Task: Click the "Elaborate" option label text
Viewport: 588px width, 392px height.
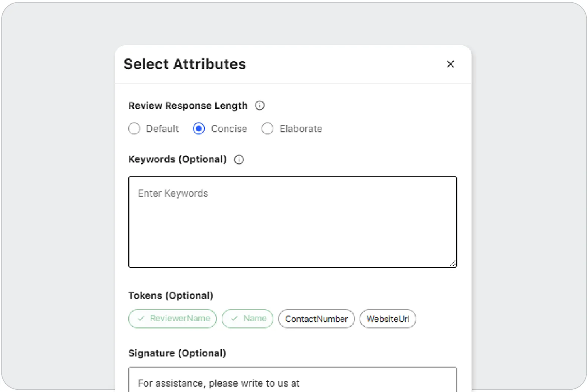Action: point(301,129)
